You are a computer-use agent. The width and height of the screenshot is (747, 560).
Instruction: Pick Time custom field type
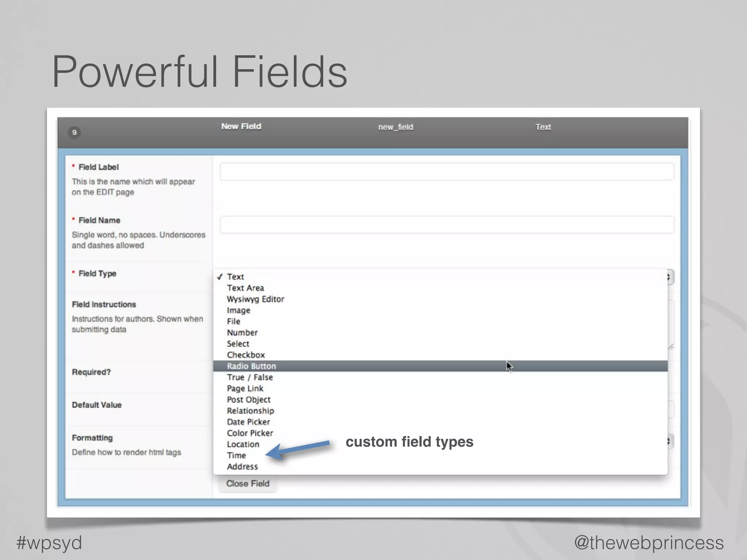click(440, 455)
